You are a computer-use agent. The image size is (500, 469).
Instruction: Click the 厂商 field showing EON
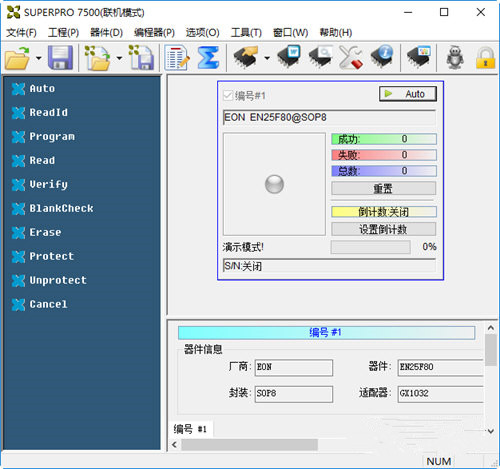pyautogui.click(x=294, y=367)
